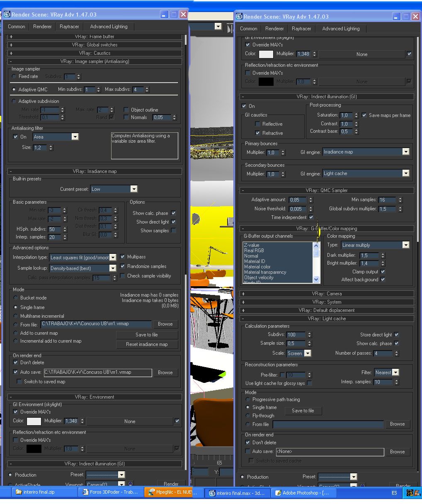The width and height of the screenshot is (422, 504).
Task: Open white GI Environment color swatch in left window
Action: click(34, 421)
